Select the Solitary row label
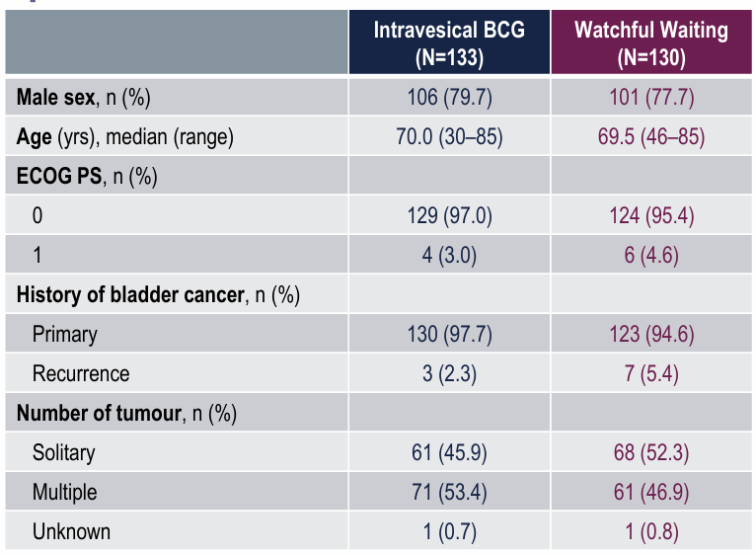The width and height of the screenshot is (756, 555). tap(64, 452)
